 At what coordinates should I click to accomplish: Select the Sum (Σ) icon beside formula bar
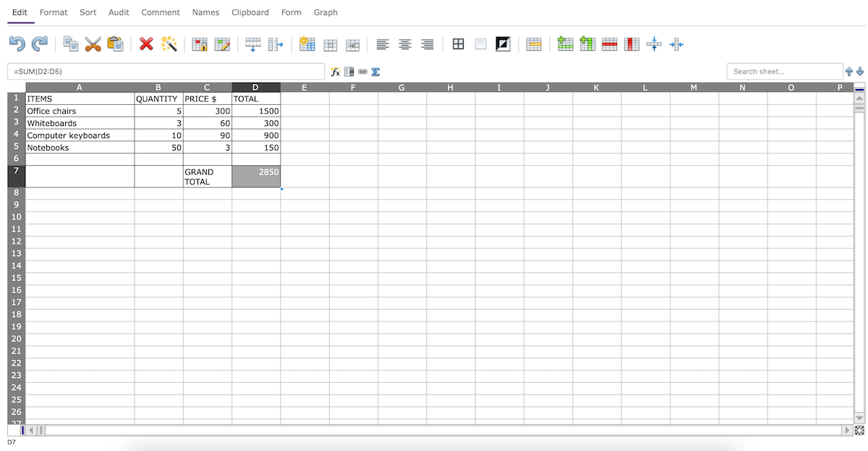[375, 72]
